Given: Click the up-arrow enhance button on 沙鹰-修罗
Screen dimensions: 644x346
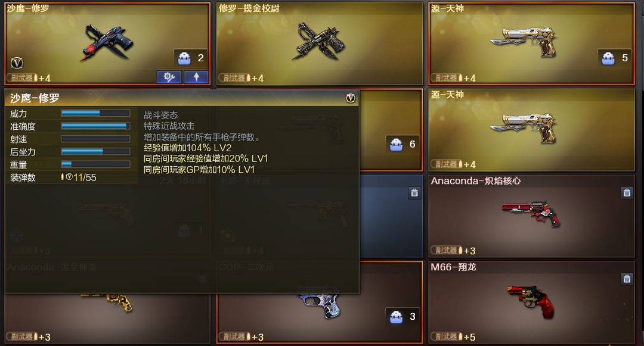Looking at the screenshot, I should (196, 77).
